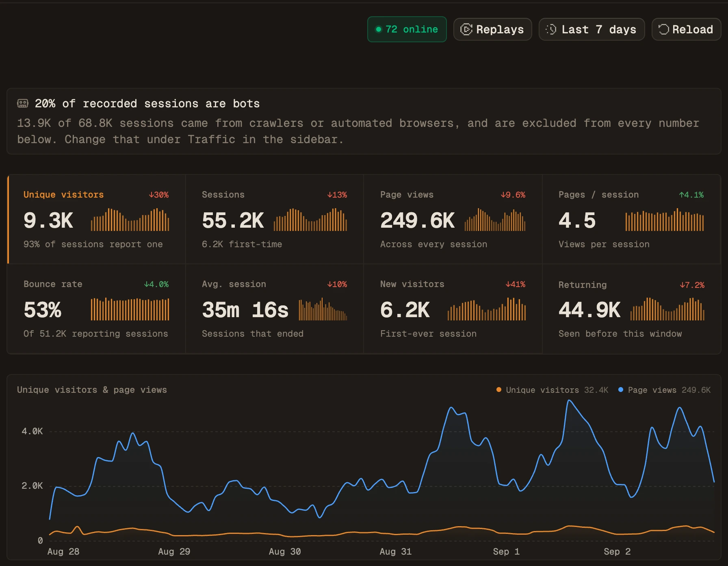Click 'Of 51.2K reporting sessions' text
This screenshot has height=566, width=728.
pyautogui.click(x=96, y=334)
